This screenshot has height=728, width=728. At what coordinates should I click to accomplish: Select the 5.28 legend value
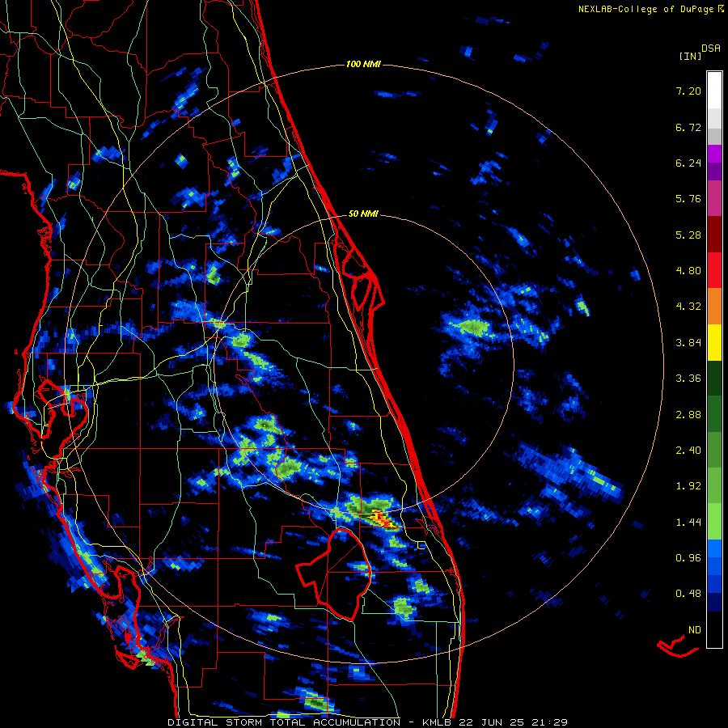(688, 235)
